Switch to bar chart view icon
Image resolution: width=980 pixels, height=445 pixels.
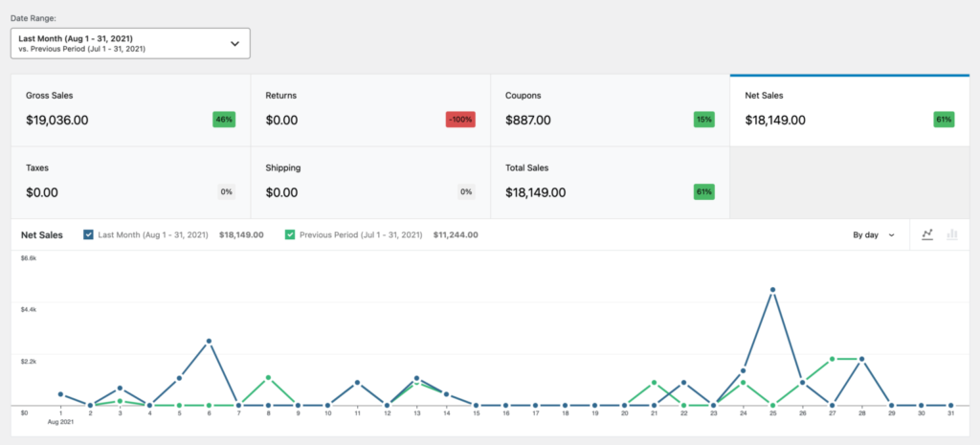click(952, 234)
